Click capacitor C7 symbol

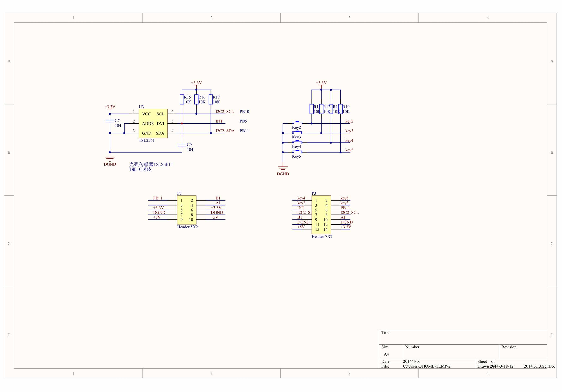pos(110,121)
